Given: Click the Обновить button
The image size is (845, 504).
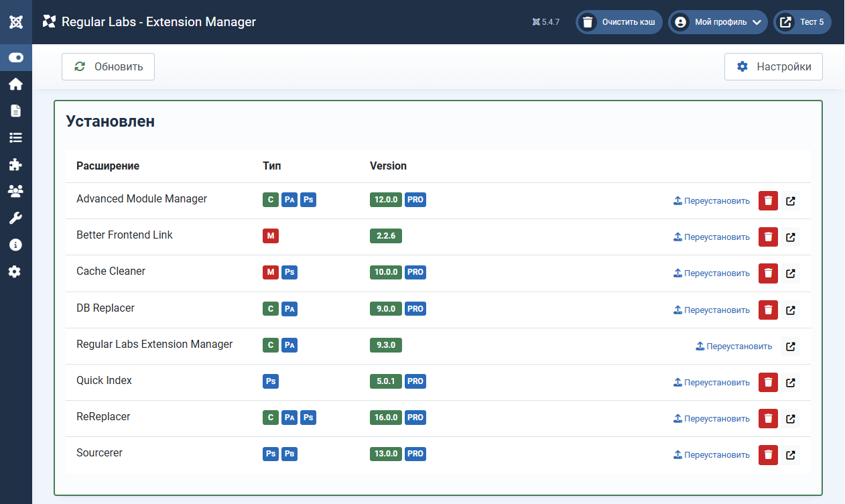Looking at the screenshot, I should point(108,67).
